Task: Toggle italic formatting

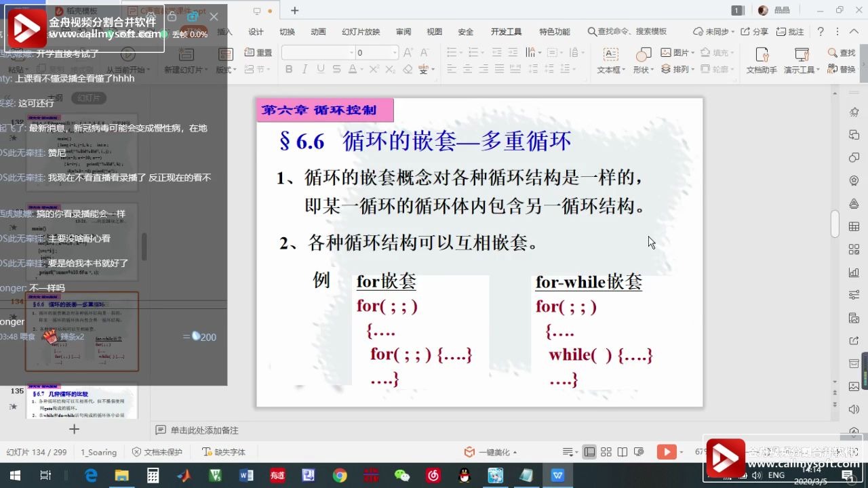Action: (x=304, y=68)
